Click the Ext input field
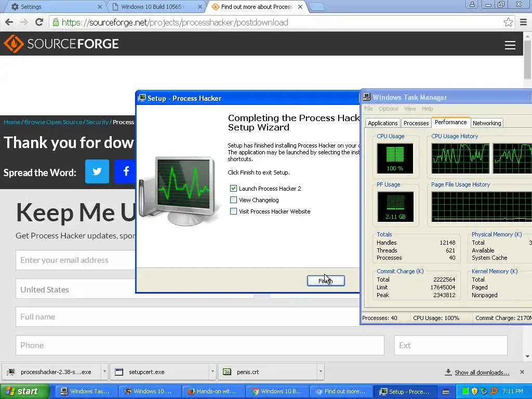 click(x=450, y=345)
